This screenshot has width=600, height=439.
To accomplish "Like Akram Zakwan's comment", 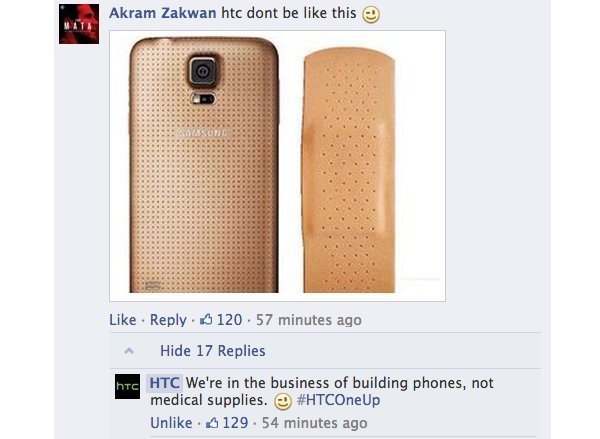I will [122, 320].
